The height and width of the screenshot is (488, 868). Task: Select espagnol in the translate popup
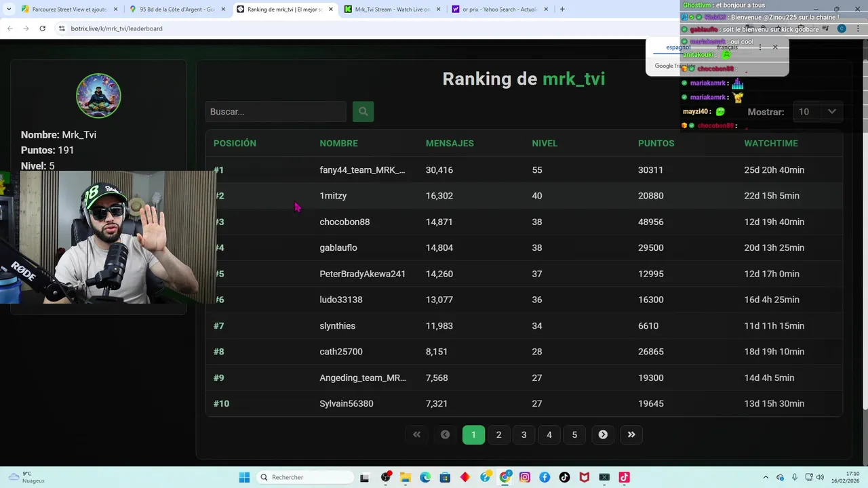click(x=678, y=47)
